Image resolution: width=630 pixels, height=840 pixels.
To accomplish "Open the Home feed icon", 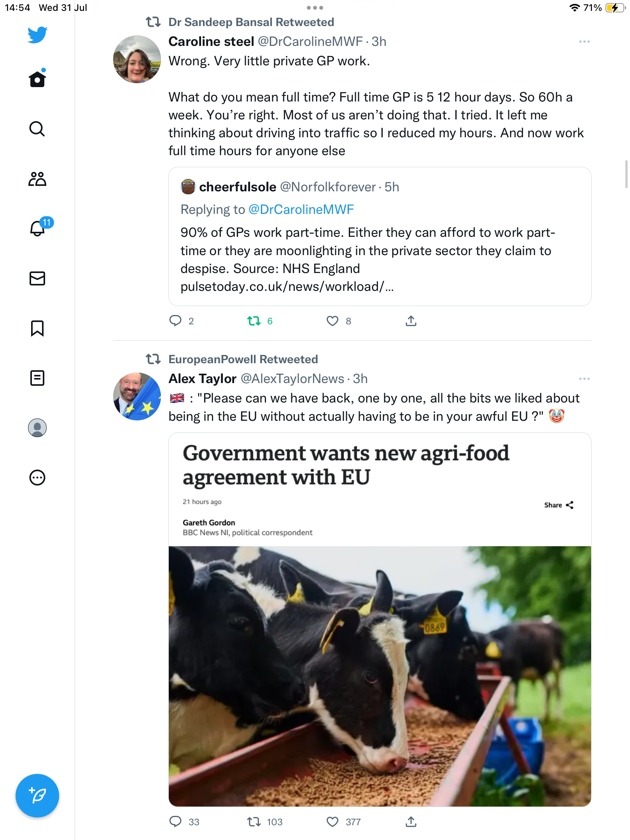I will click(x=37, y=79).
